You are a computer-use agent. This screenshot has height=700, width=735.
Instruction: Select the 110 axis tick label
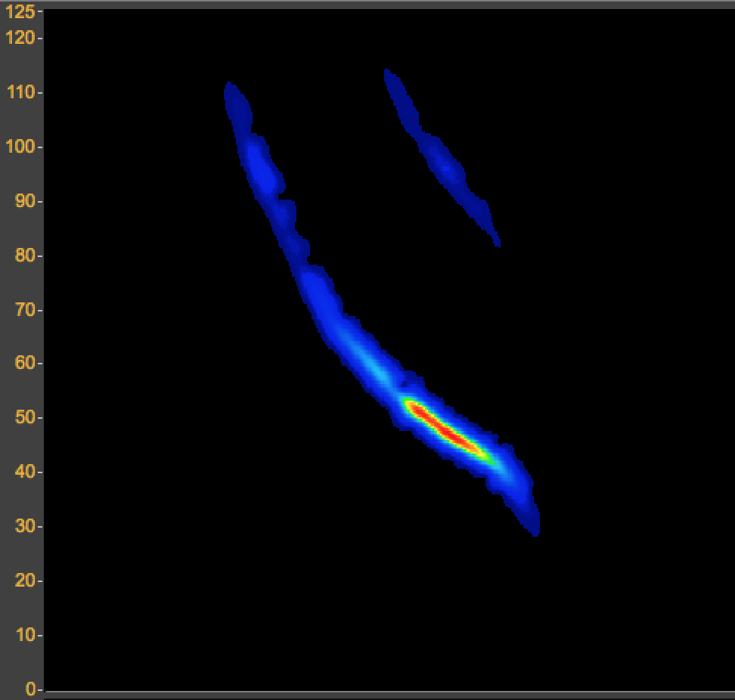point(20,92)
